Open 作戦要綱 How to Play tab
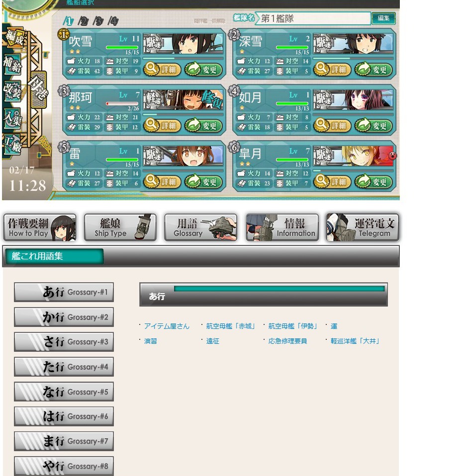The image size is (465, 476). 40,228
